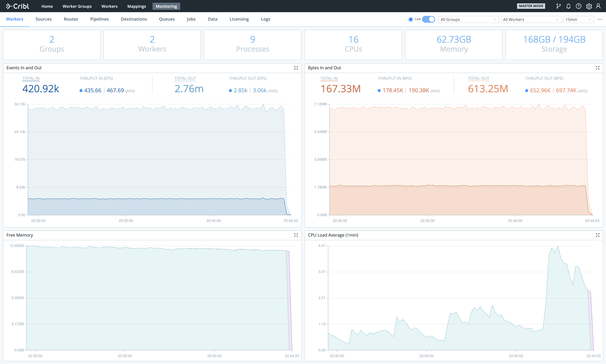Image resolution: width=606 pixels, height=364 pixels.
Task: Open the settings gear icon
Action: tap(589, 6)
